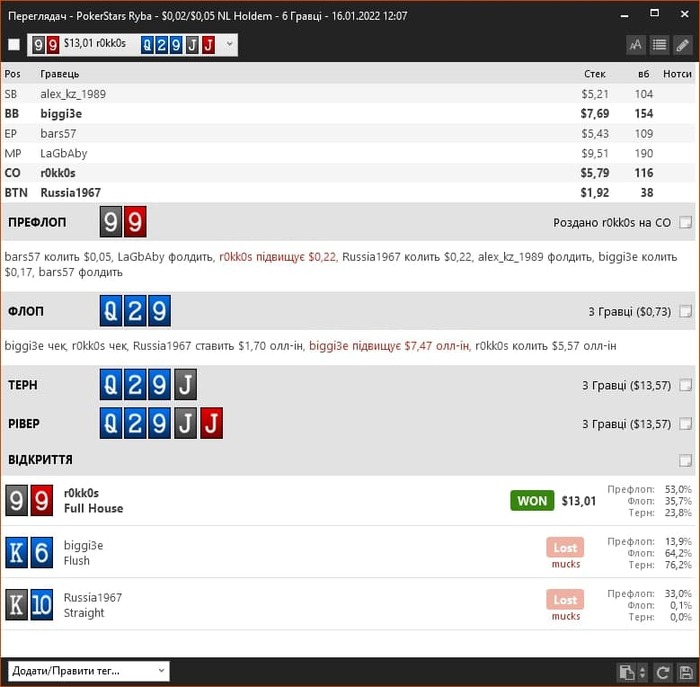Click the 190 big blinds value
This screenshot has height=687, width=700.
point(644,153)
